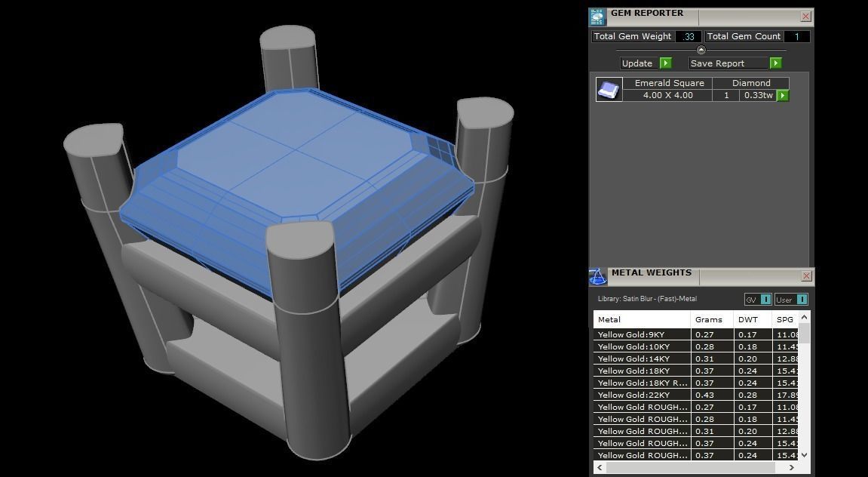The image size is (868, 477).
Task: Click the metal table scroll up arrow
Action: 805,316
